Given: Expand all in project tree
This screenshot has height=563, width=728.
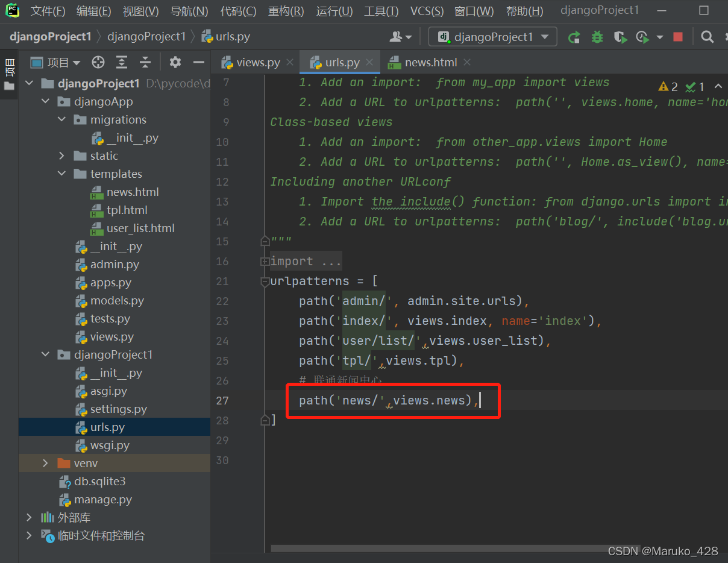Looking at the screenshot, I should point(122,62).
